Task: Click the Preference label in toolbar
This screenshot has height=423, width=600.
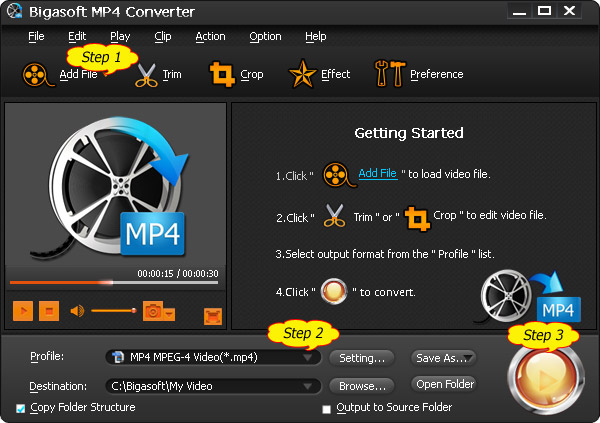Action: pyautogui.click(x=437, y=74)
